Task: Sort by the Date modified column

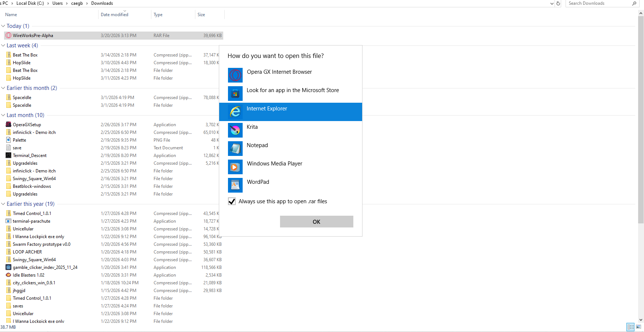Action: 114,15
